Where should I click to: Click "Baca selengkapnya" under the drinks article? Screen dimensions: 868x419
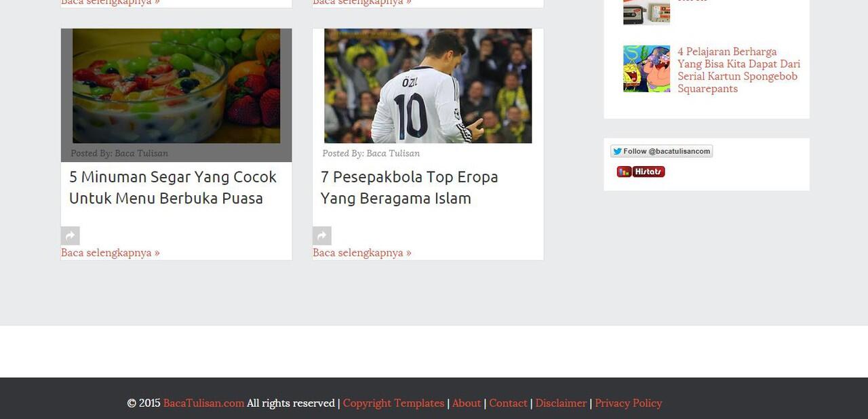tap(111, 252)
